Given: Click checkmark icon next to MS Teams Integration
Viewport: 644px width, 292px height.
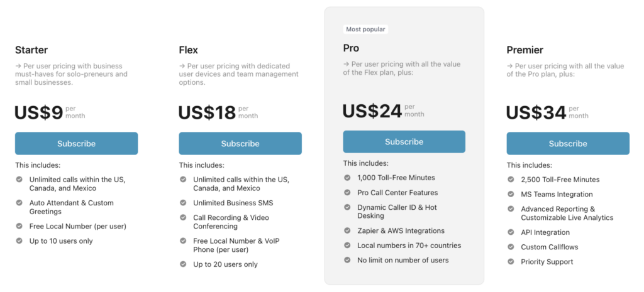Looking at the screenshot, I should [511, 194].
